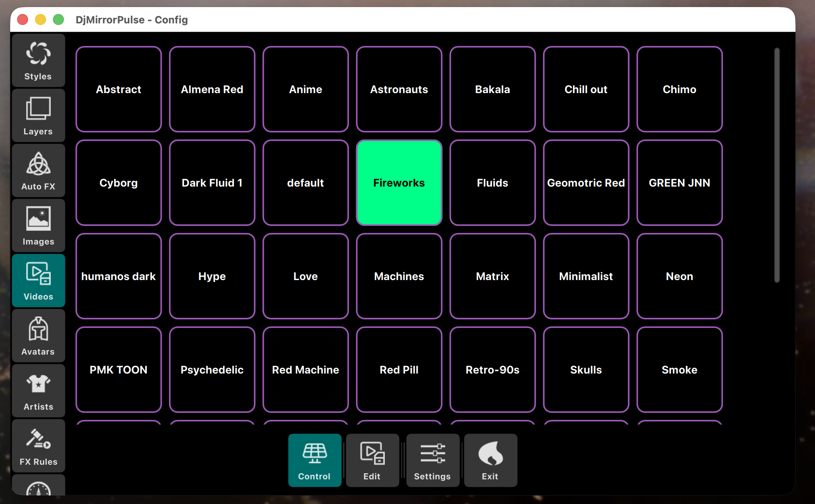Pick the default video tile

(x=306, y=183)
